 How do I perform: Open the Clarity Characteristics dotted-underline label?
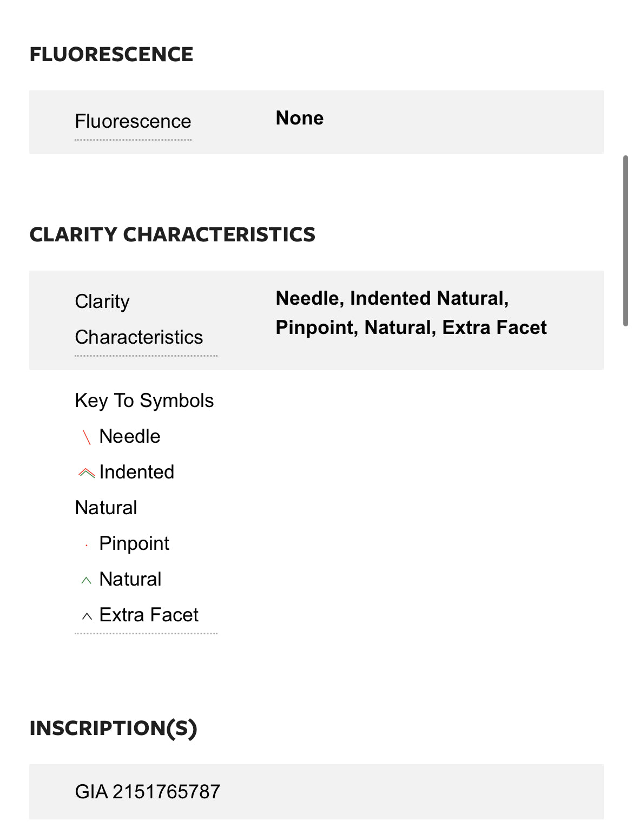coord(139,319)
